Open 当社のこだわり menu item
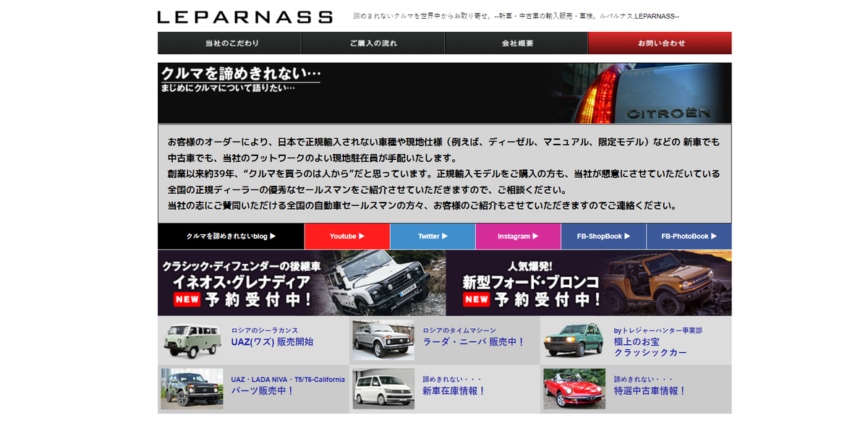Viewport: 868px width, 423px height. pos(229,43)
